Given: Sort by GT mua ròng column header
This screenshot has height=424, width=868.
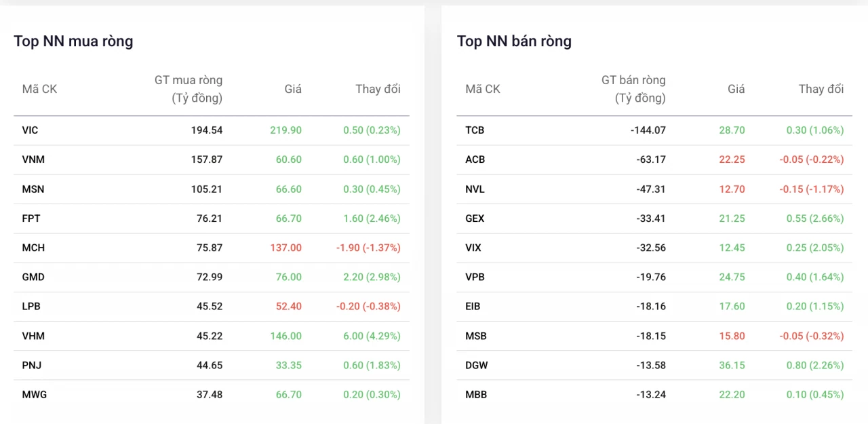Looking at the screenshot, I should tap(189, 89).
